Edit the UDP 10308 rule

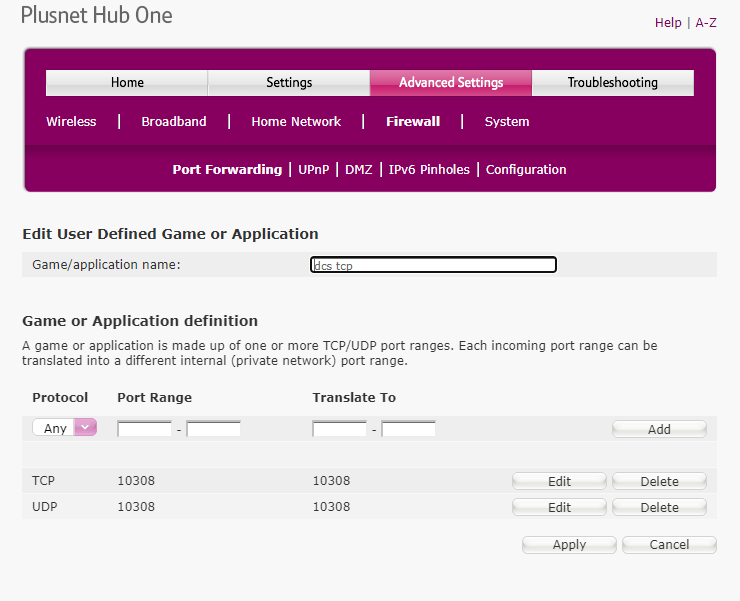559,507
